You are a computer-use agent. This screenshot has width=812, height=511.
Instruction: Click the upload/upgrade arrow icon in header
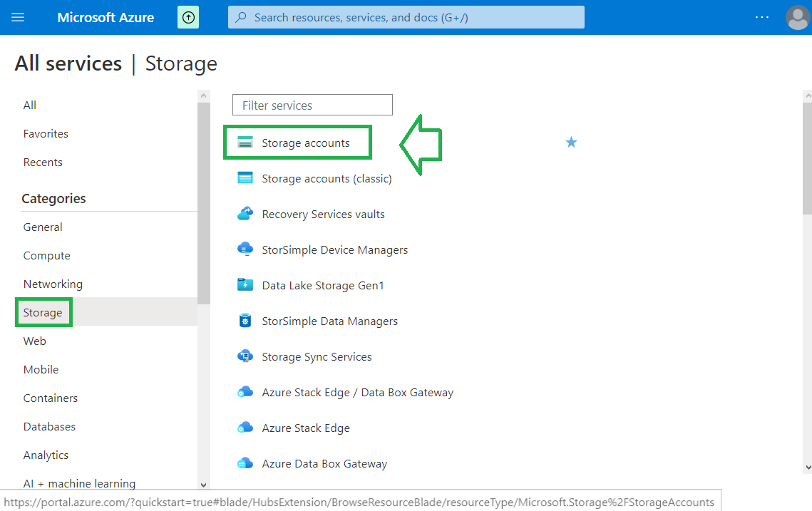[x=188, y=18]
